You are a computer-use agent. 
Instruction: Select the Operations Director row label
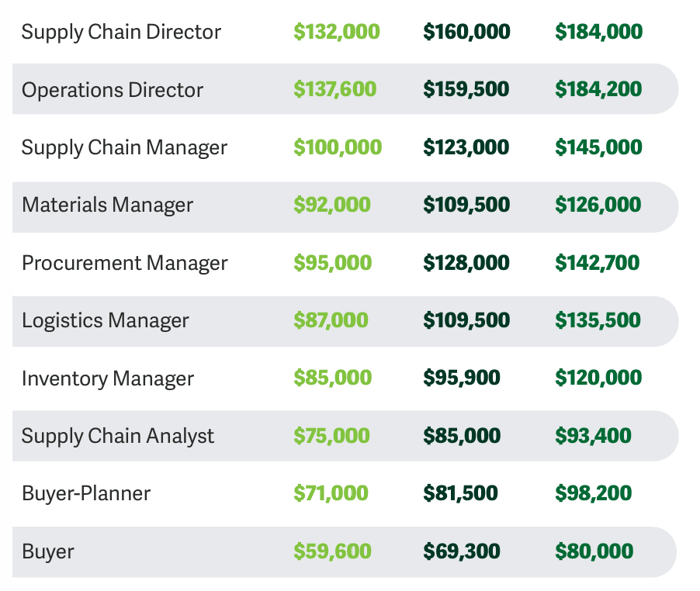pyautogui.click(x=113, y=90)
